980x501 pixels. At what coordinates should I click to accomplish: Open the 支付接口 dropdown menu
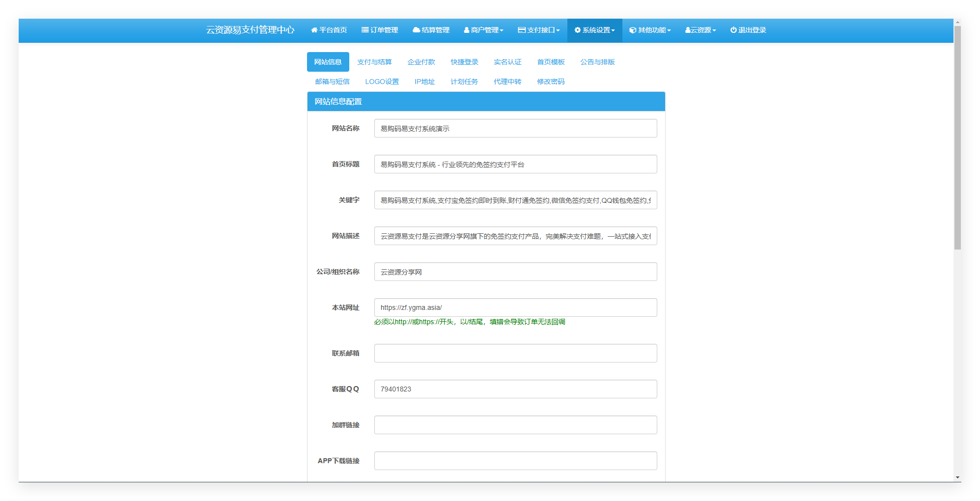click(539, 30)
